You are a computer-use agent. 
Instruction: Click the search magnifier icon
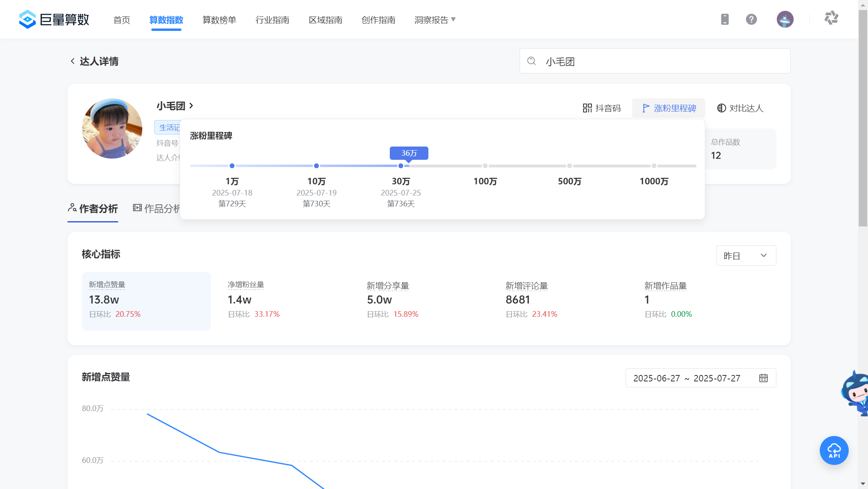point(531,61)
